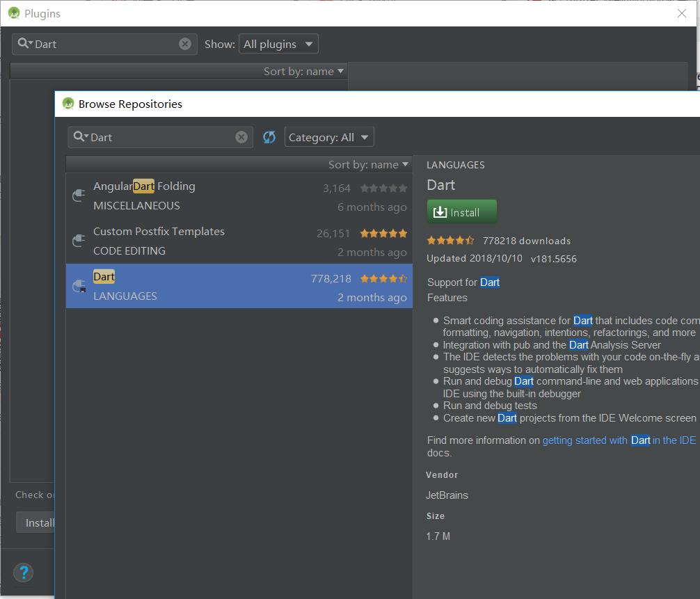The width and height of the screenshot is (700, 599).
Task: Click the Run and debug tests bullet
Action: click(x=490, y=406)
